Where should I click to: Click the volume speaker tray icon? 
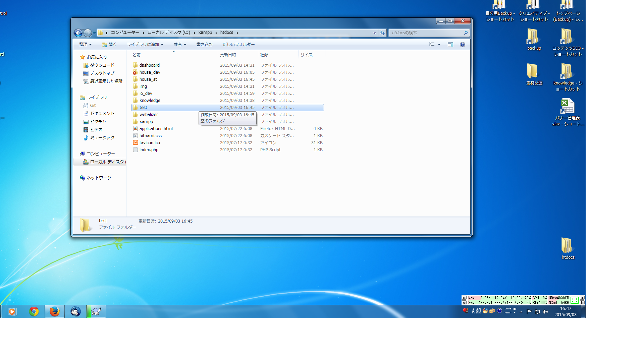(x=545, y=312)
